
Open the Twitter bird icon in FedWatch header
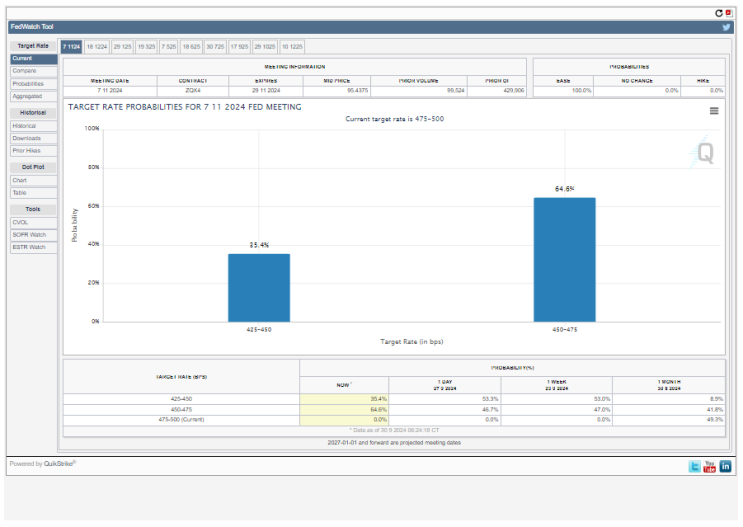[x=726, y=27]
